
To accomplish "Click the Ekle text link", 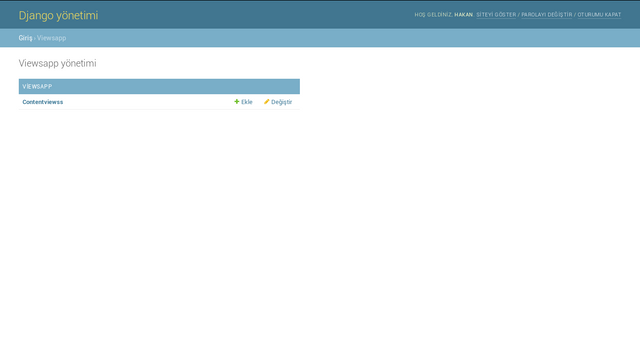I will point(247,102).
